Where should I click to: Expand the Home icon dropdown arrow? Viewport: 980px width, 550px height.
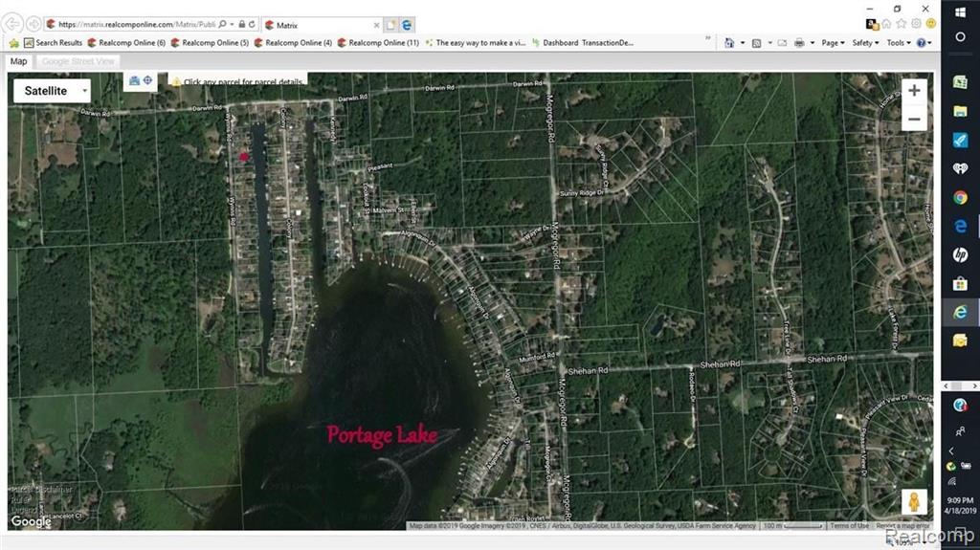tap(743, 43)
